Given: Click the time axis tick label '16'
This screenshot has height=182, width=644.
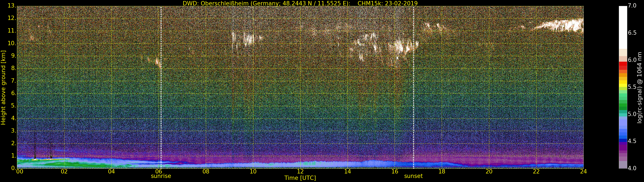Looking at the screenshot, I should click(395, 172).
